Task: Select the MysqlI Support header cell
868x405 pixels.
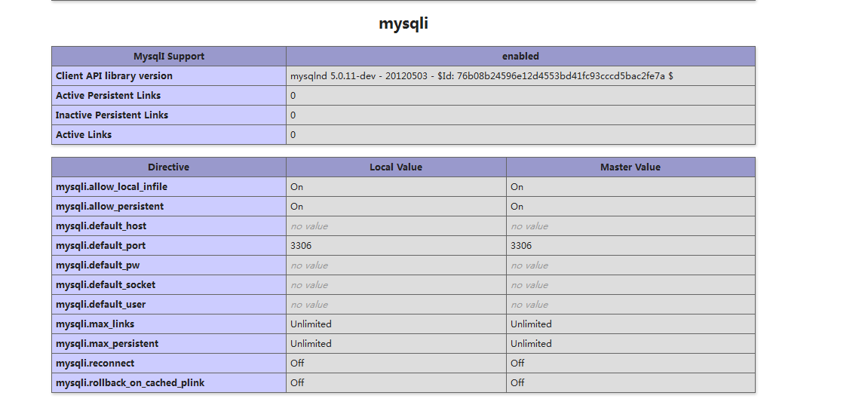Action: pos(169,57)
